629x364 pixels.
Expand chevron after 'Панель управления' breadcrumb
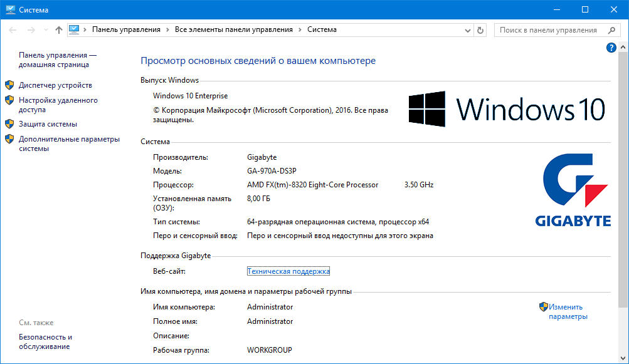coord(167,30)
